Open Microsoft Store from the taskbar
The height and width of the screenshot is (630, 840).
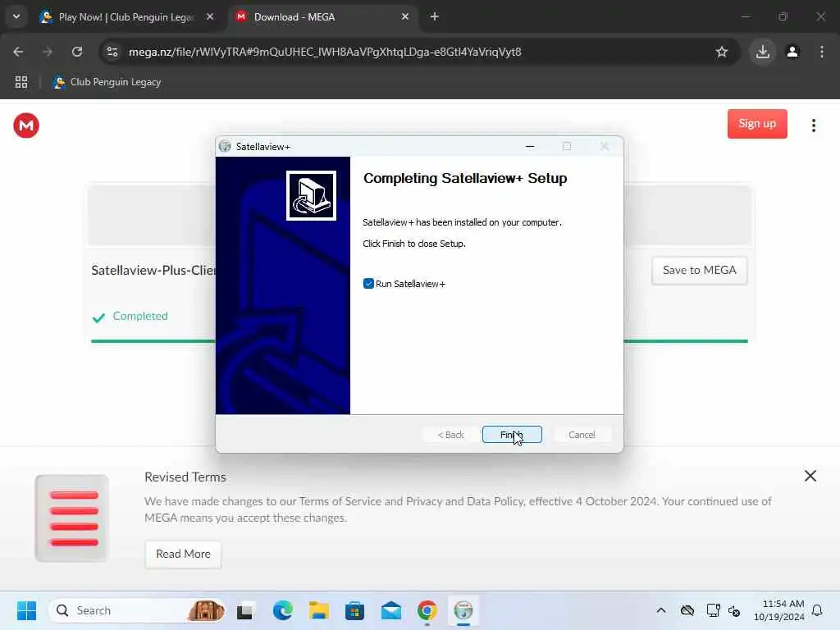tap(354, 610)
